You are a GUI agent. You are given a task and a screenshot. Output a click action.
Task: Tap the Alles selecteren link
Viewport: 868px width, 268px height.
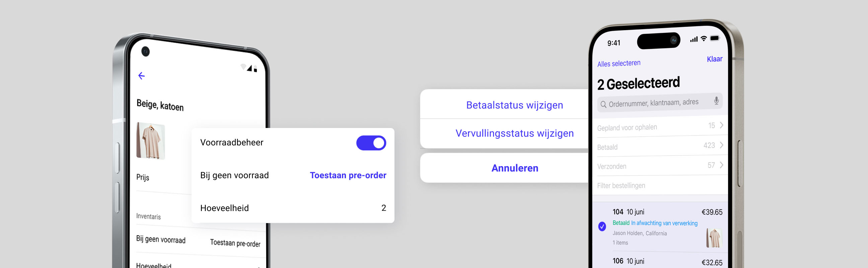click(619, 63)
